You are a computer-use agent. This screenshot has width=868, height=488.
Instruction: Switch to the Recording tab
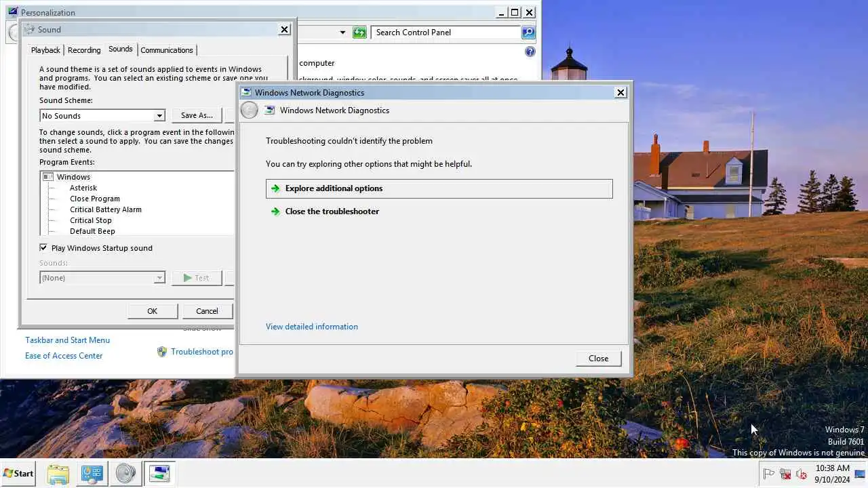84,50
